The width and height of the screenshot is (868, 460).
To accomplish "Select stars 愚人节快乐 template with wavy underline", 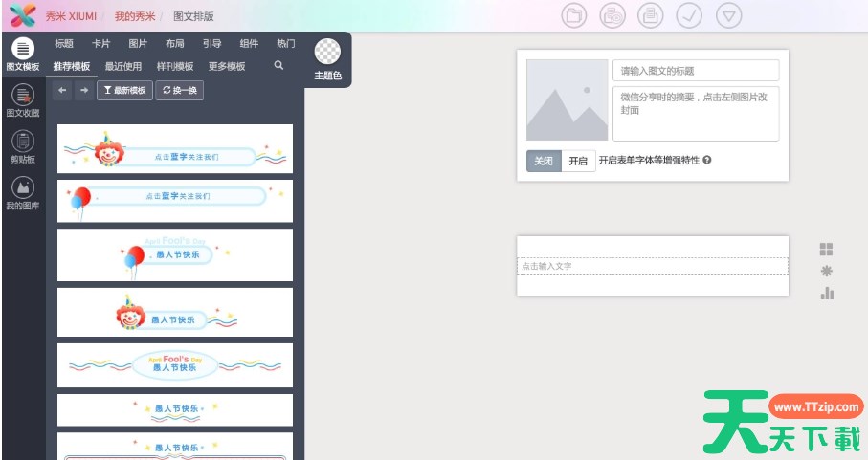I will [x=175, y=409].
